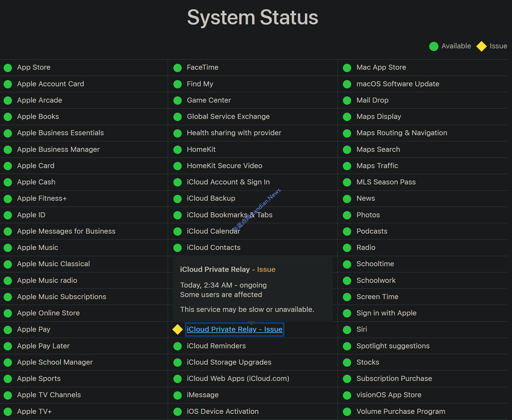Select the Apple Business Essentials entry
The height and width of the screenshot is (420, 512).
[60, 133]
